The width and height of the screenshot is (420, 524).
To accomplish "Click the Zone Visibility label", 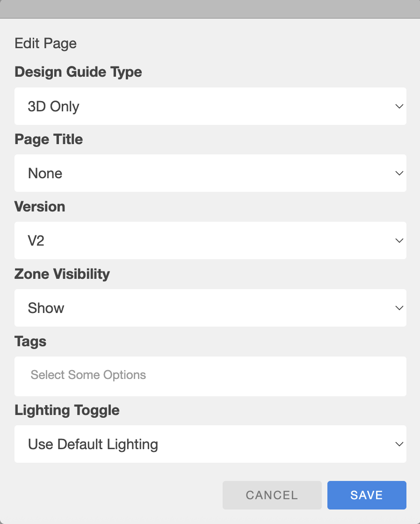I will pos(62,274).
